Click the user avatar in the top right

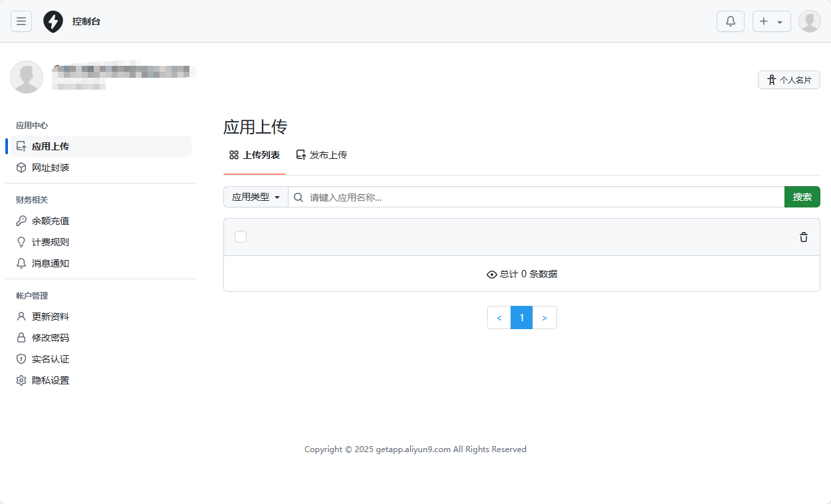point(809,21)
